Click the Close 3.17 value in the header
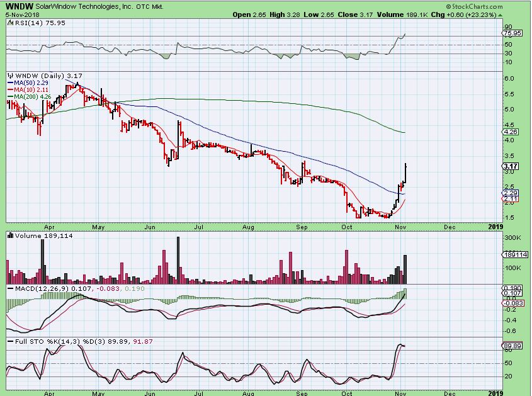532x396 pixels. [x=355, y=15]
